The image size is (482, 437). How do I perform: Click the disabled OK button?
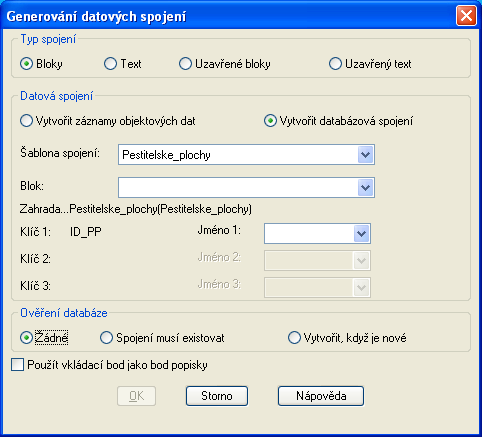136,396
